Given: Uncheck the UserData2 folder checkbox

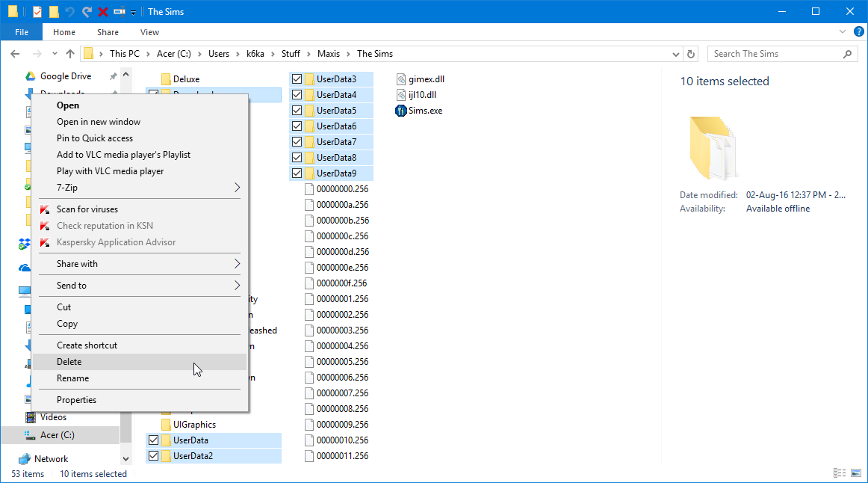Looking at the screenshot, I should [x=153, y=456].
